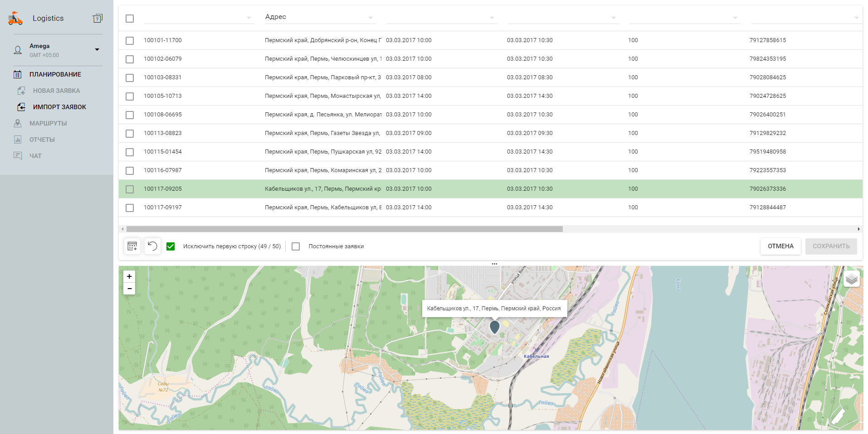The width and height of the screenshot is (868, 434).
Task: Open the map layers switcher
Action: [x=851, y=279]
